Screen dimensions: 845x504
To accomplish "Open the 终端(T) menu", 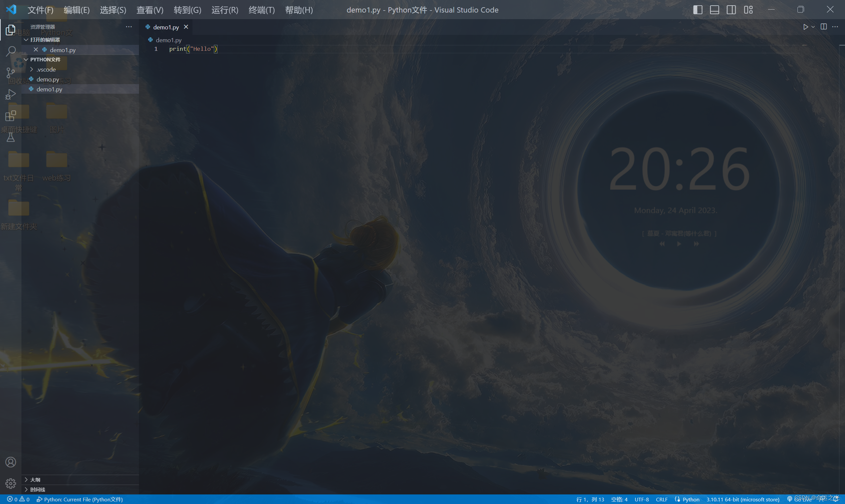I will [x=261, y=10].
